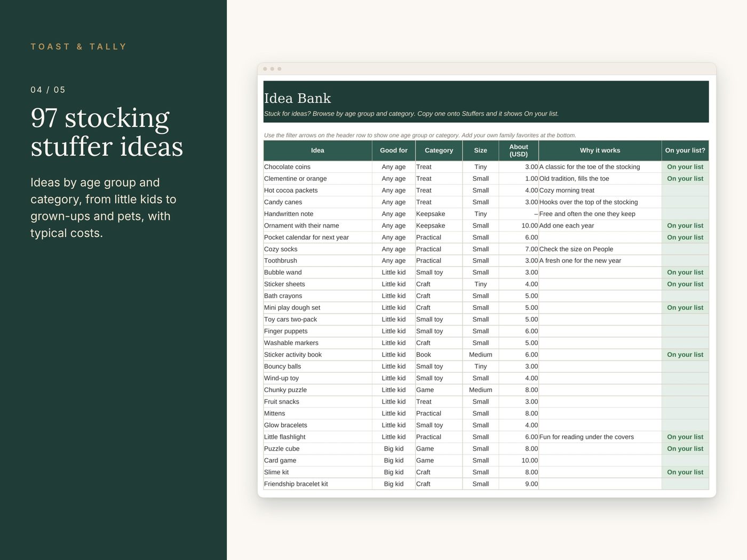Select the Bouncy balls cell
The height and width of the screenshot is (560, 747).
coord(317,366)
